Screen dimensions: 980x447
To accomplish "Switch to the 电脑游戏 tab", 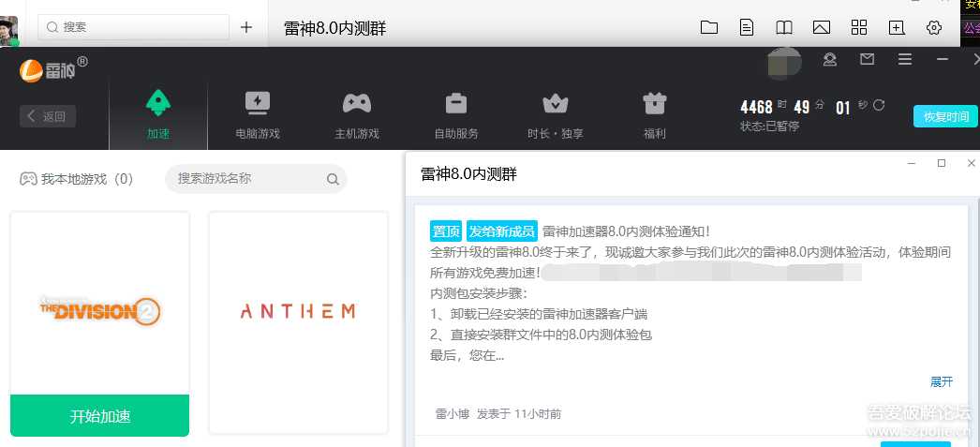I will (258, 114).
